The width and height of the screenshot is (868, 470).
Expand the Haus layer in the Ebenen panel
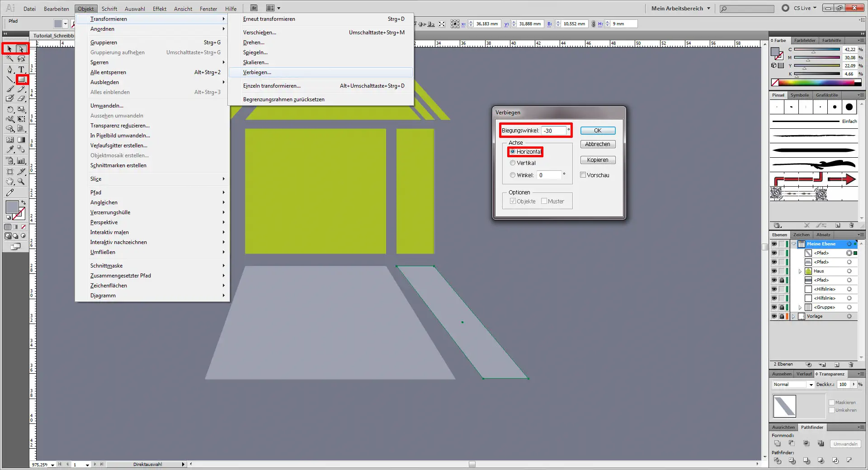coord(800,271)
